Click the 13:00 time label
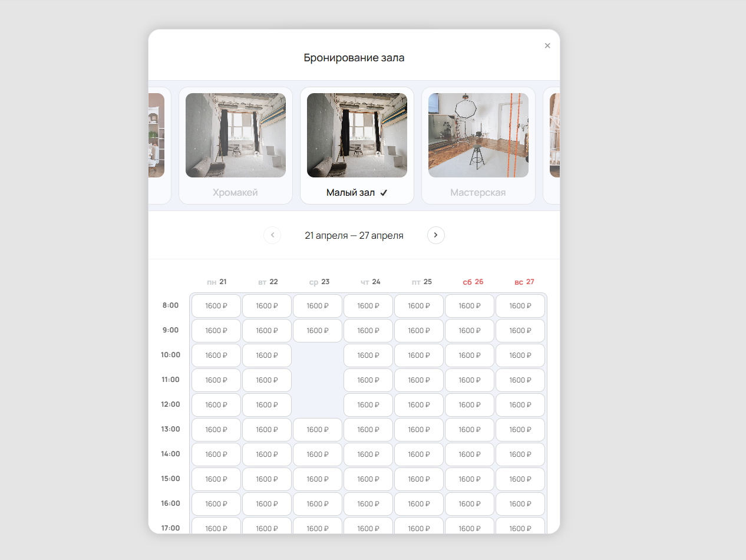Image resolution: width=746 pixels, height=560 pixels. click(x=170, y=429)
